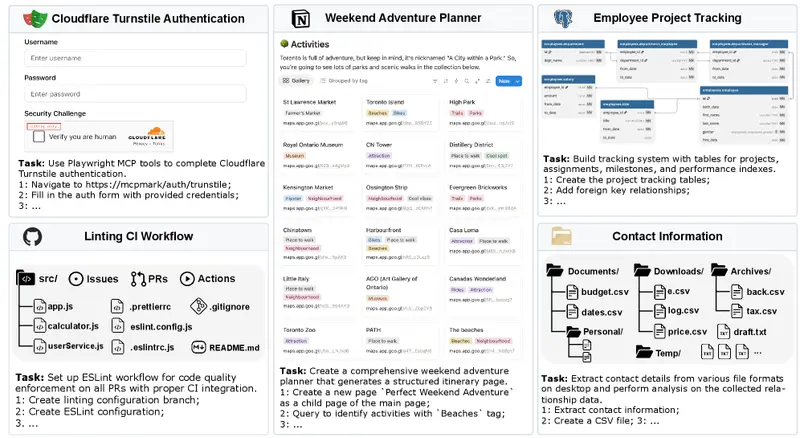Click the blue New button

tap(502, 80)
